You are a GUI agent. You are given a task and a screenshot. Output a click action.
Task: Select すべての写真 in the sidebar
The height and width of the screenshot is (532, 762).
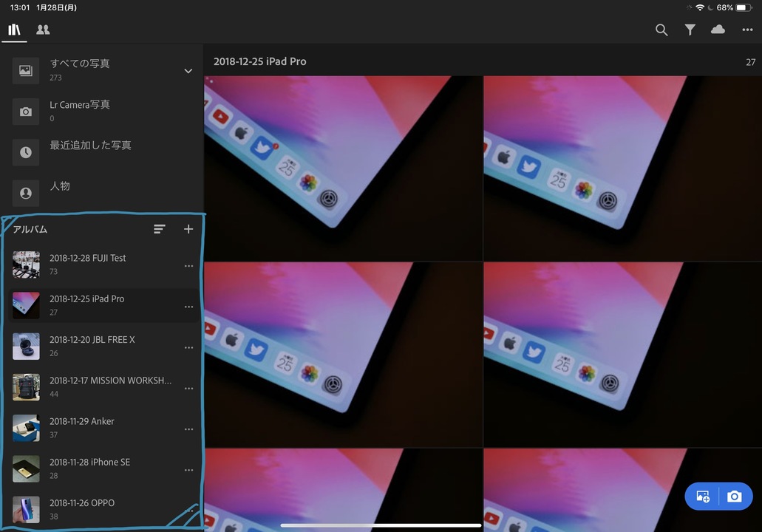102,70
